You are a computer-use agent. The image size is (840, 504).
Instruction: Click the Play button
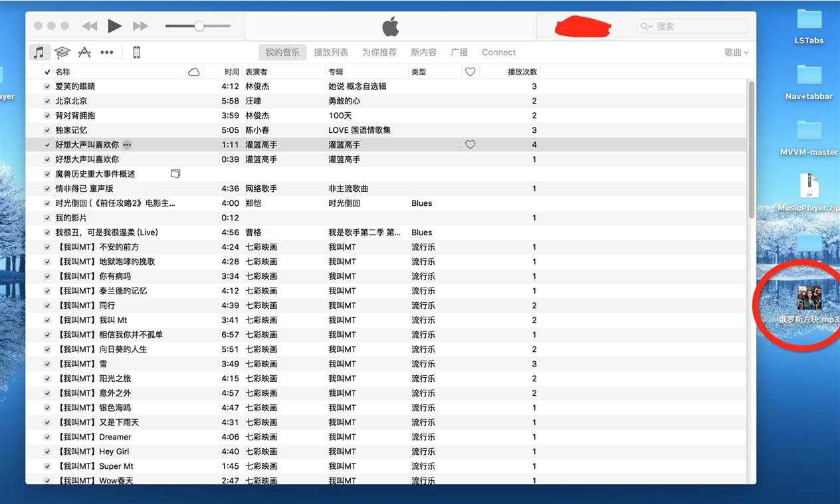click(x=115, y=26)
